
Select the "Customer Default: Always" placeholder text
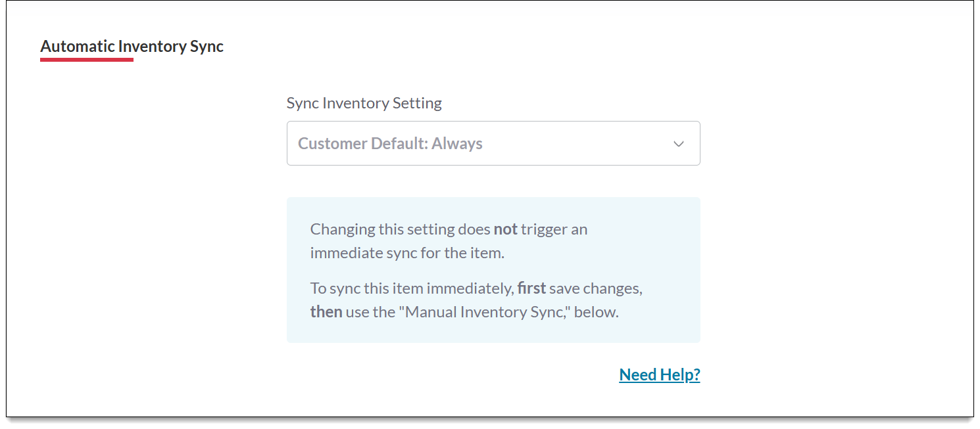pyautogui.click(x=390, y=144)
